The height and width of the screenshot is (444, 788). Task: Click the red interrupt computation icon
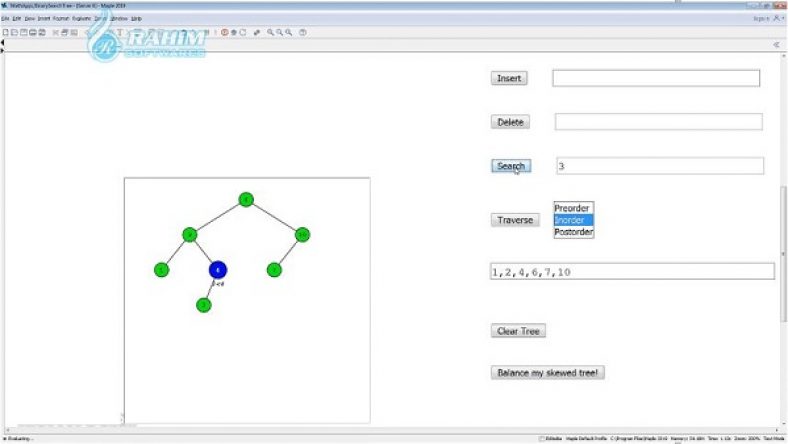(x=225, y=32)
